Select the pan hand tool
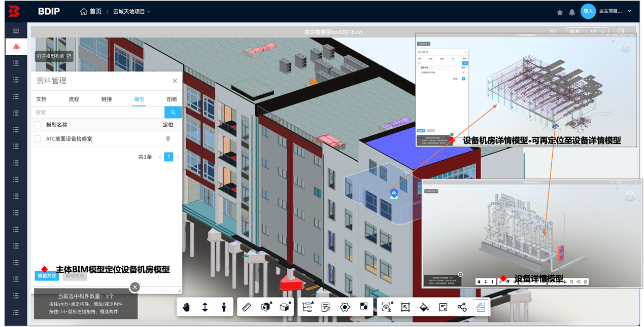Image resolution: width=644 pixels, height=327 pixels. (186, 307)
